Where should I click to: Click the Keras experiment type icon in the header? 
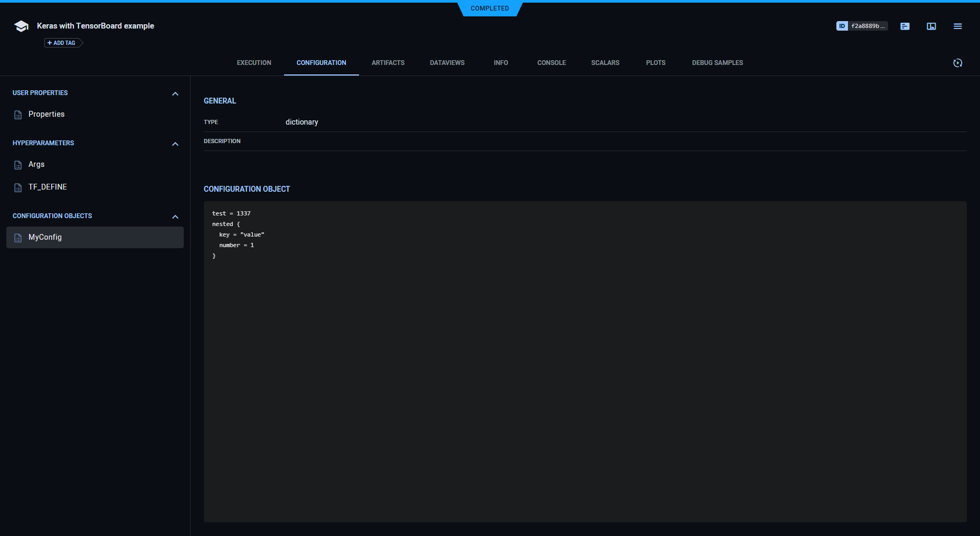coord(21,25)
